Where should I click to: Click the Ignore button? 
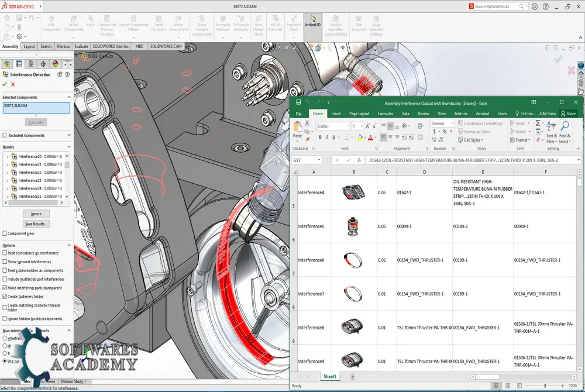36,214
